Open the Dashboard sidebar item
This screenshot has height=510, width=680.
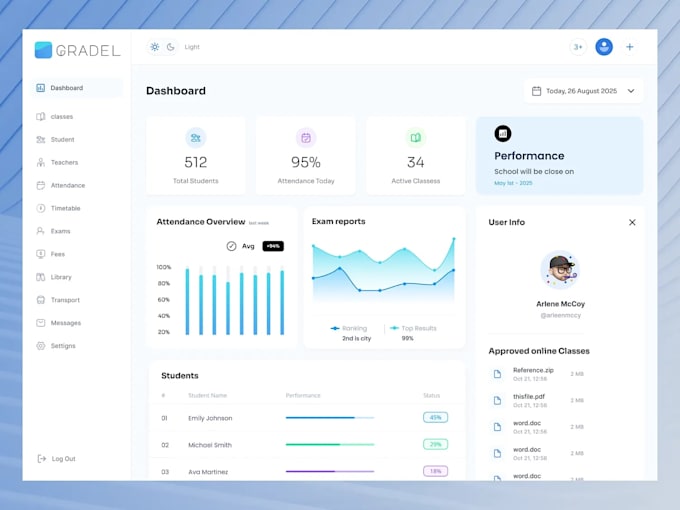77,88
